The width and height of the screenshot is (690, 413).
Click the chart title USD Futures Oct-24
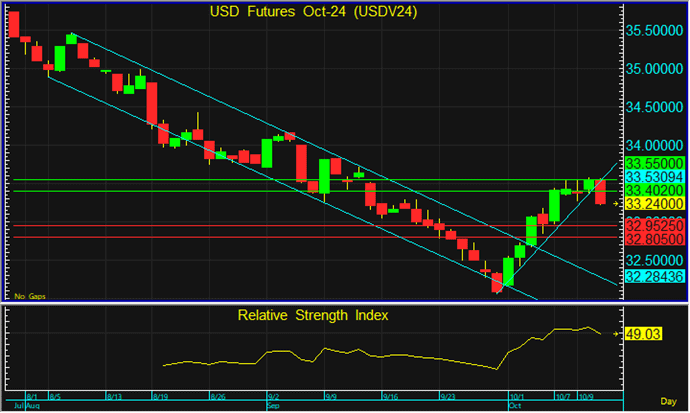coord(313,12)
